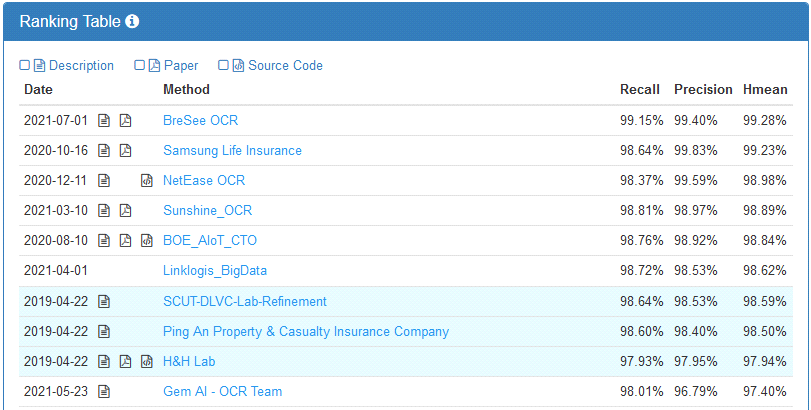Image resolution: width=811 pixels, height=410 pixels.
Task: Show description icon for SCUT-DLVC-Lab-Refinement
Action: pyautogui.click(x=104, y=301)
